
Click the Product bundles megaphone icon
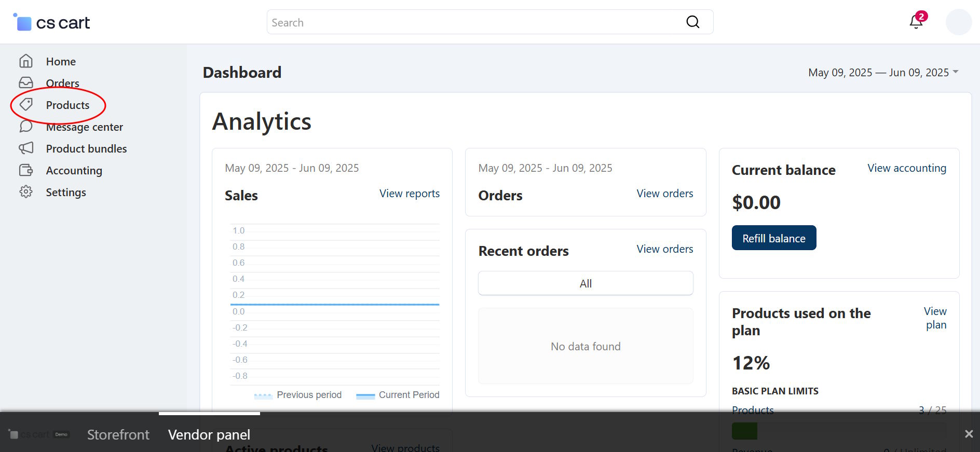[x=26, y=148]
